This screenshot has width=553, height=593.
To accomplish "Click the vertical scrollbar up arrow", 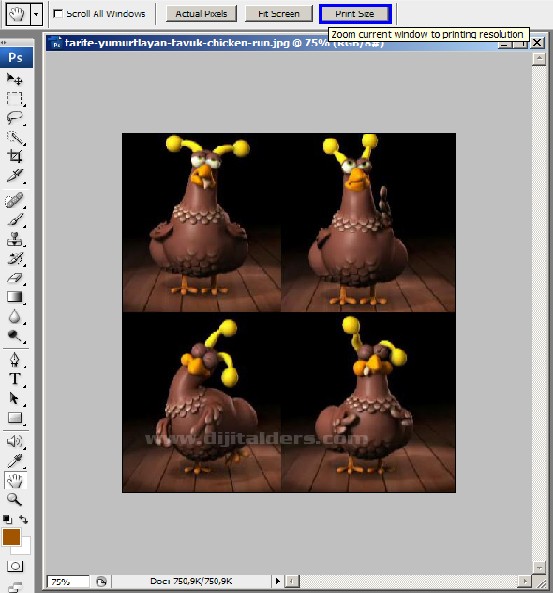I will coord(539,59).
